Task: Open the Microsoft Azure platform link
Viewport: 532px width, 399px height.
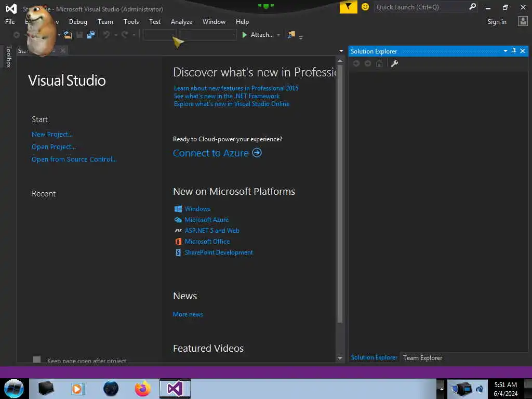Action: coord(207,220)
